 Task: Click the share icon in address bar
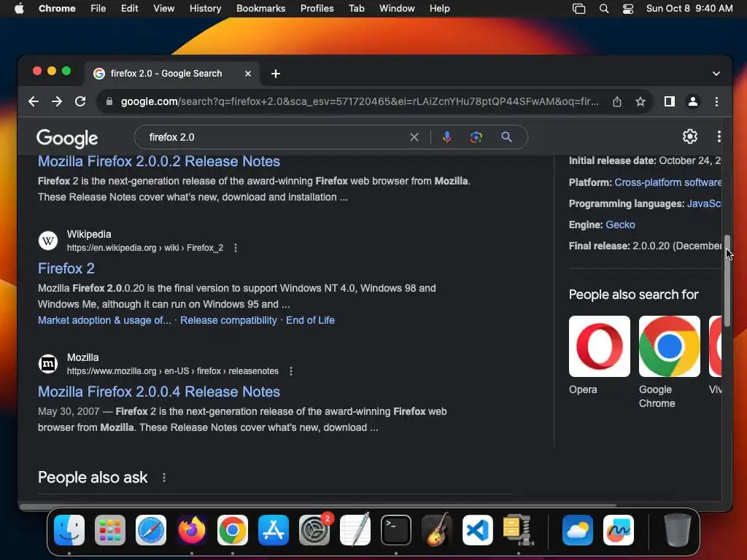(x=617, y=101)
